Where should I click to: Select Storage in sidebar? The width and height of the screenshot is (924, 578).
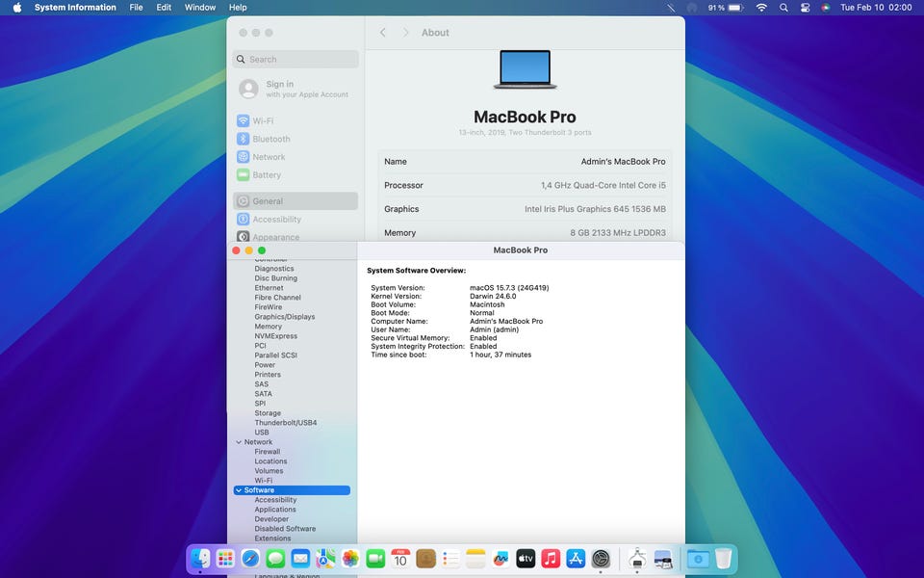click(x=268, y=413)
